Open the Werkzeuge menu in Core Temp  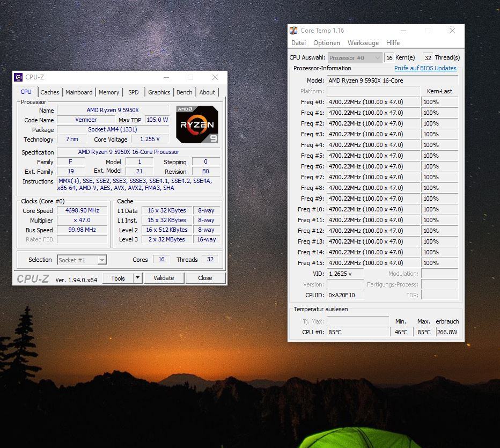[363, 43]
